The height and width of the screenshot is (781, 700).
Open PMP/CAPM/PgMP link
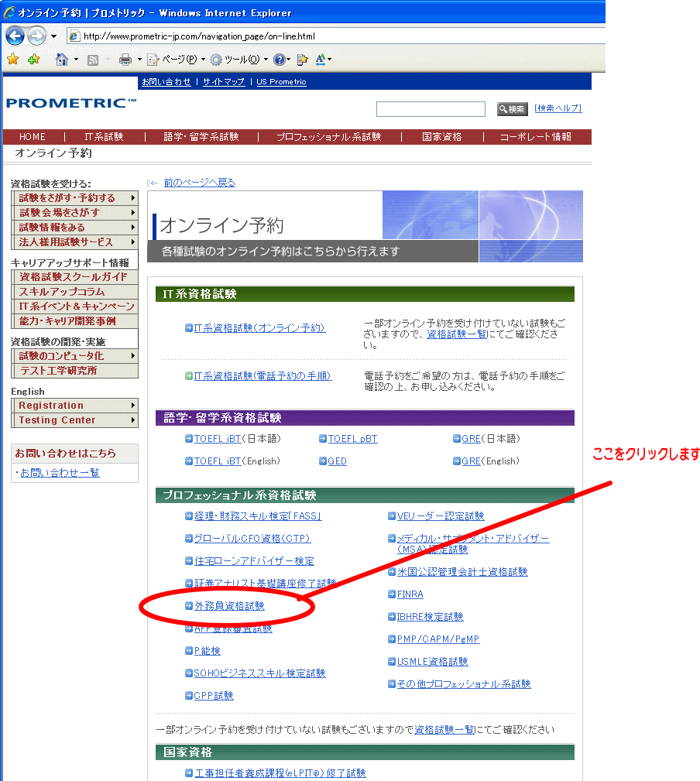click(x=438, y=639)
